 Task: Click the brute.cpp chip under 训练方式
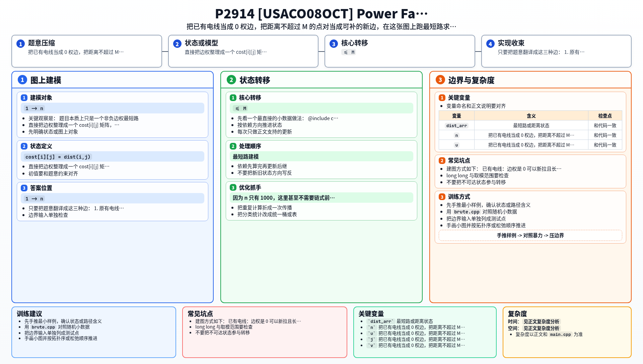tap(467, 212)
